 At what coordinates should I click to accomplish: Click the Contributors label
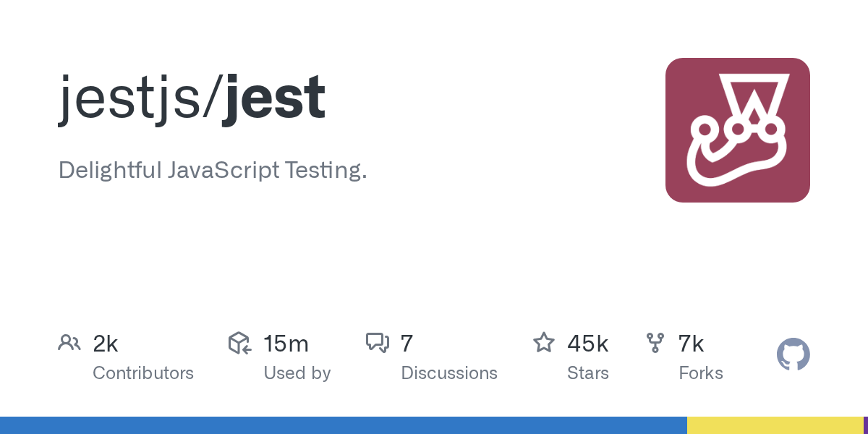click(143, 373)
